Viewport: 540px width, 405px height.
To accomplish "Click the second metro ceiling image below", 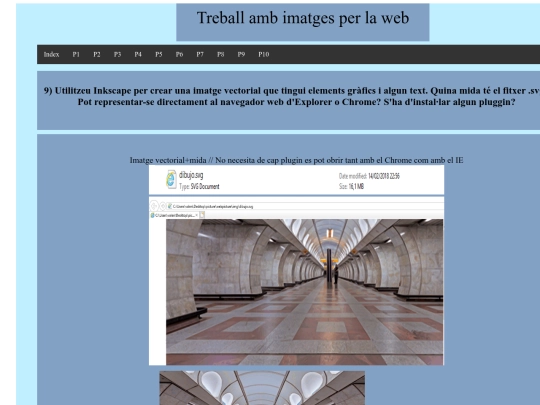I will (x=262, y=388).
